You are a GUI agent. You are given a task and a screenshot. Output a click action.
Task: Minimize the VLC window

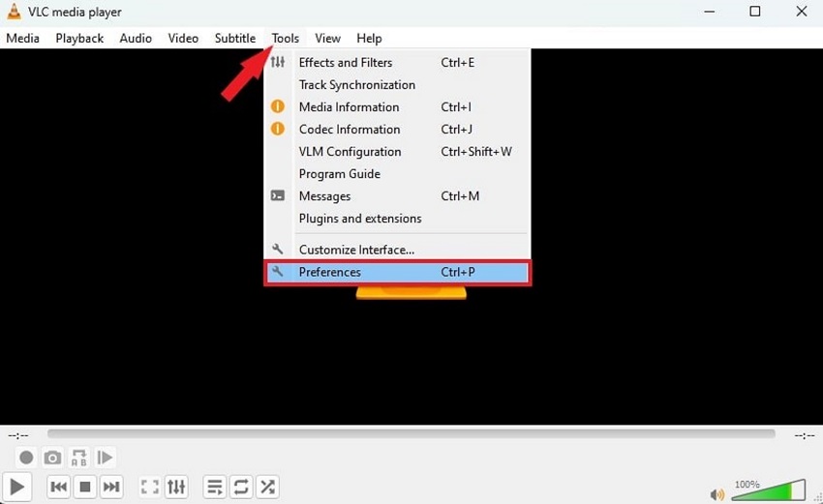[710, 11]
